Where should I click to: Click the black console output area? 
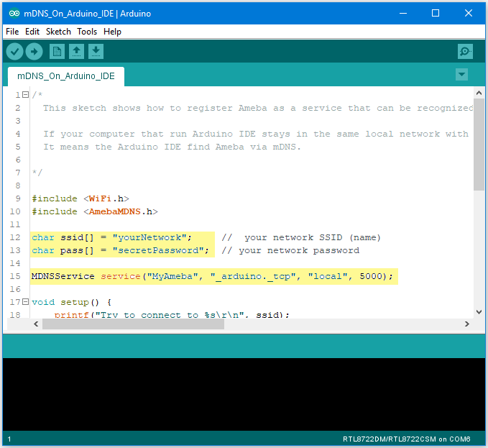point(244,394)
